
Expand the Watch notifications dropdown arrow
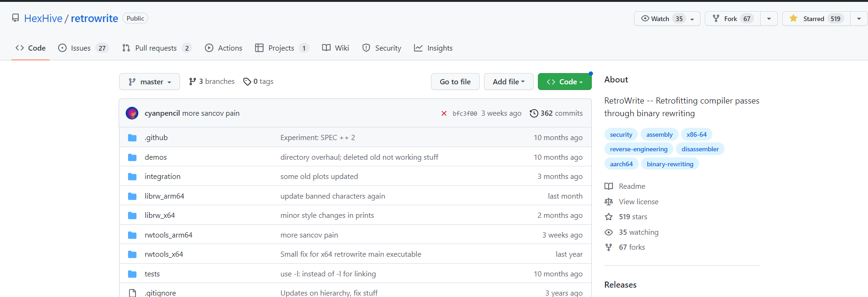tap(692, 19)
